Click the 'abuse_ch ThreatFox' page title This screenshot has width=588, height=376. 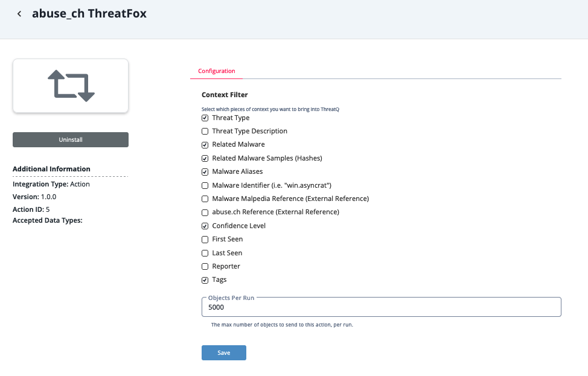point(89,13)
